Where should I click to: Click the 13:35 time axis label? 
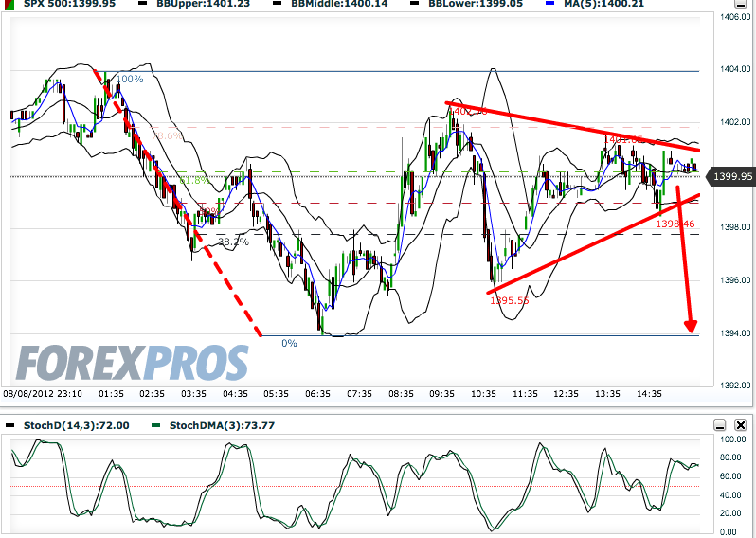point(607,394)
